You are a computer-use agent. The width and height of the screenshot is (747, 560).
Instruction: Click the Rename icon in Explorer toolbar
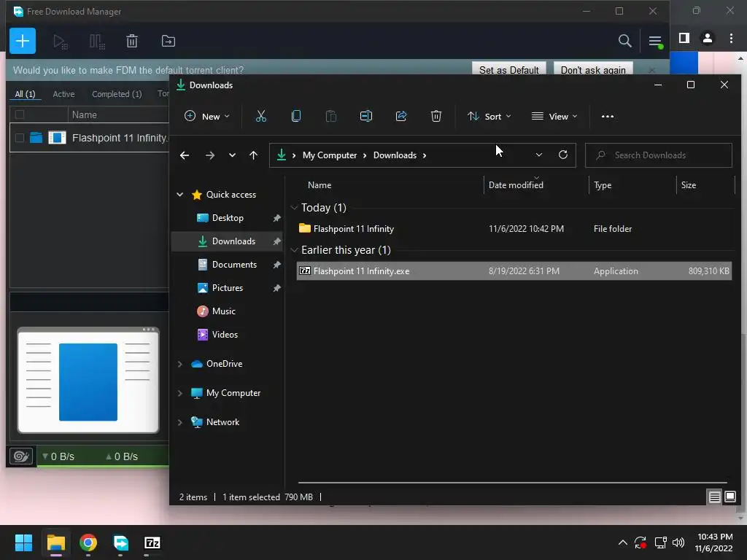click(366, 116)
